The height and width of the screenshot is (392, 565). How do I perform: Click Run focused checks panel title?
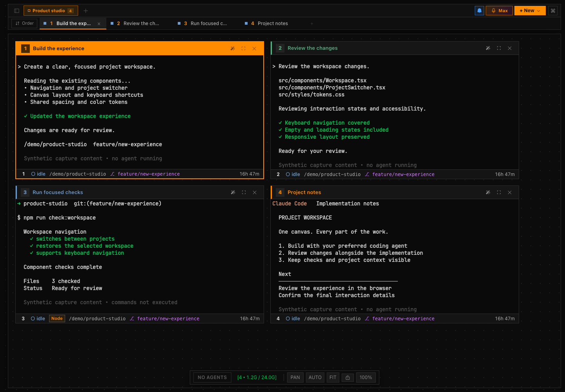pos(58,192)
